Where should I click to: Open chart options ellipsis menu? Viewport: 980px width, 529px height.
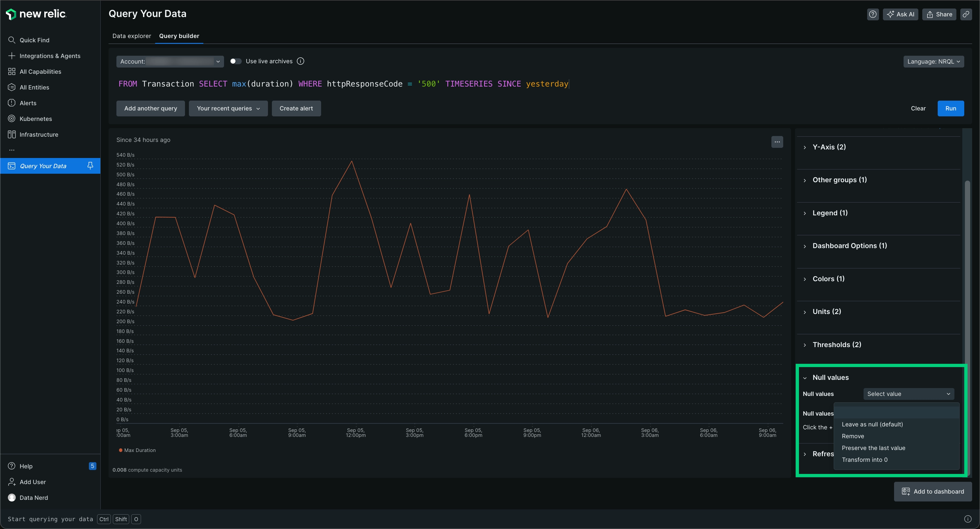pos(777,142)
